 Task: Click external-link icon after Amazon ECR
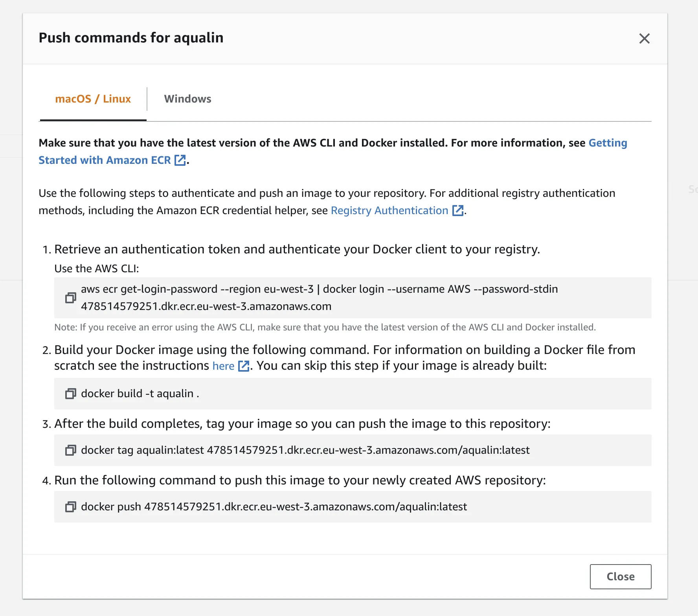click(x=180, y=160)
